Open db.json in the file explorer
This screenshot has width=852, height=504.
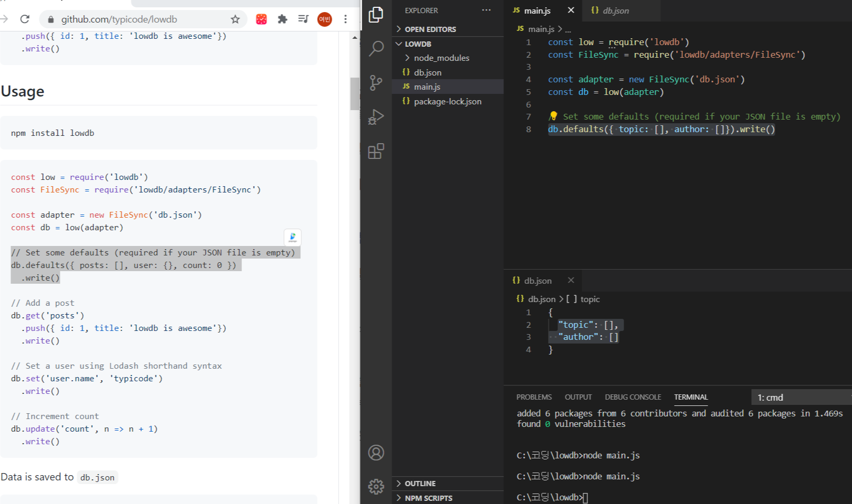tap(448, 72)
